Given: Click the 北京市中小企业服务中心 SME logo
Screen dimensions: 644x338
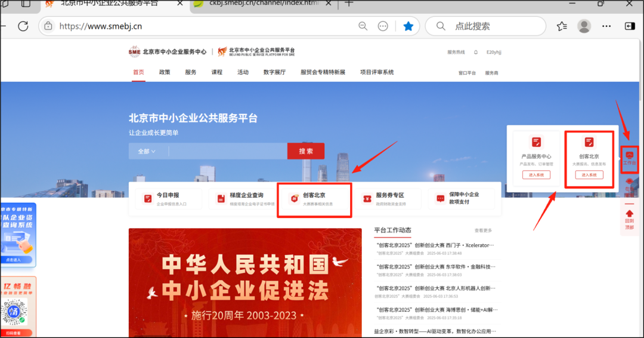Looking at the screenshot, I should [x=167, y=52].
